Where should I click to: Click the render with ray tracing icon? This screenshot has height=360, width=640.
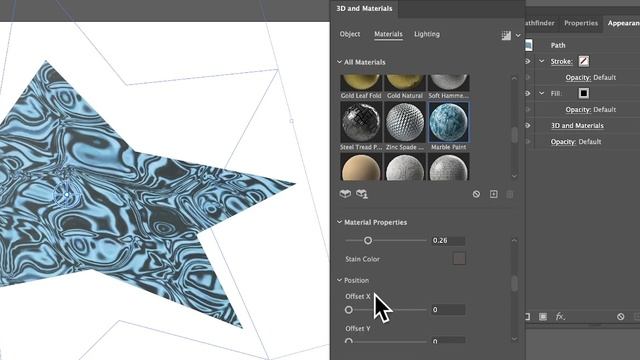506,35
